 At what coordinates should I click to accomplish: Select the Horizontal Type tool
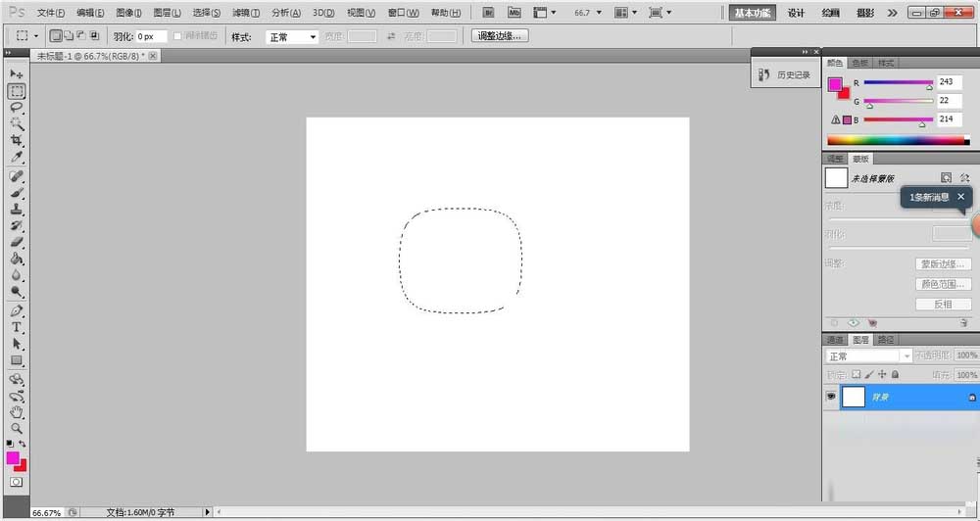[x=17, y=327]
